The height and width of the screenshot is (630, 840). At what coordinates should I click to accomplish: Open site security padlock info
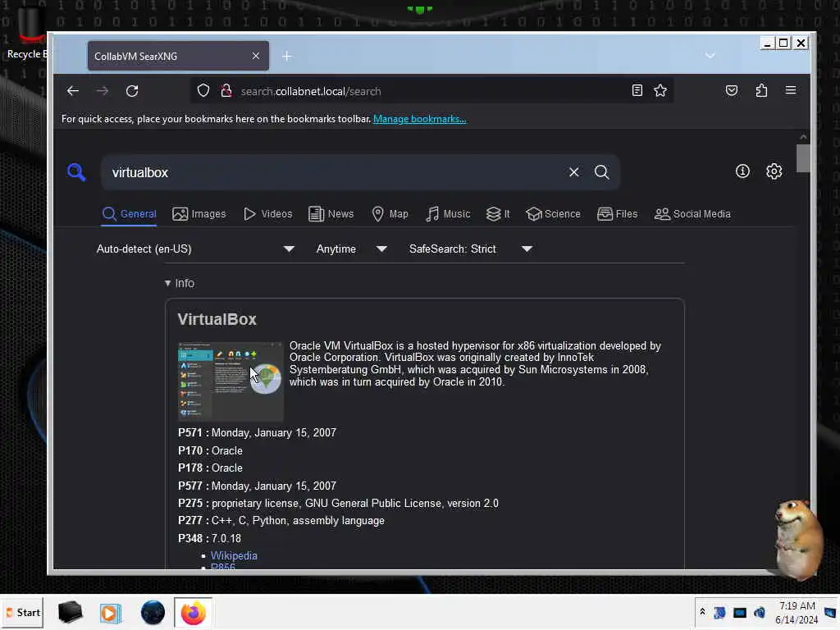point(226,90)
